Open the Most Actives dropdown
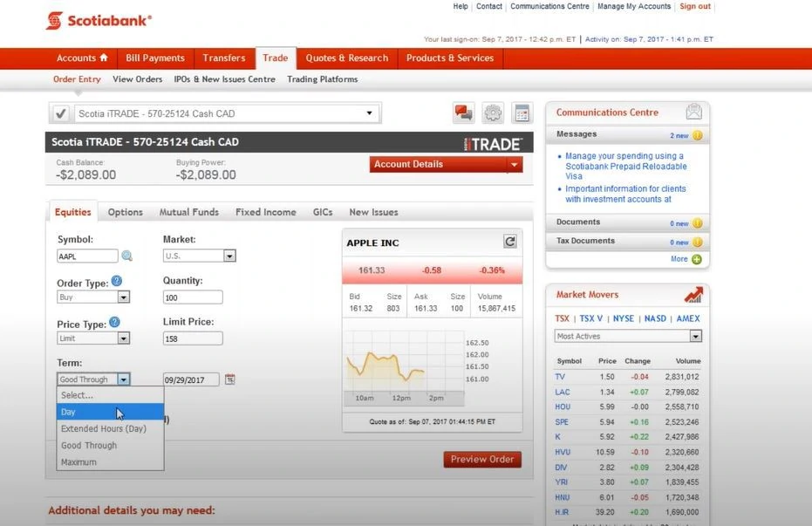The width and height of the screenshot is (812, 526). pyautogui.click(x=628, y=336)
